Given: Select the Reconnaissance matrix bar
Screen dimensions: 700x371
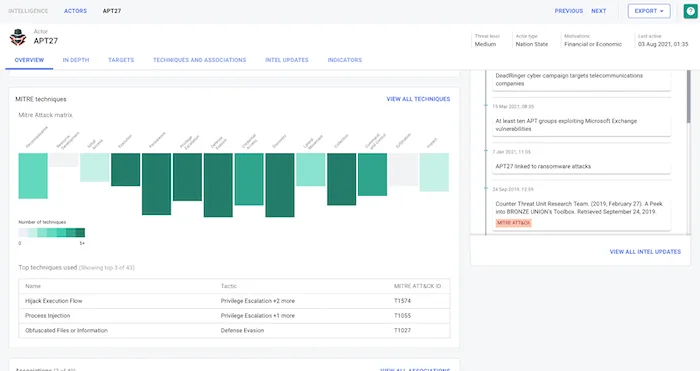Looking at the screenshot, I should pyautogui.click(x=33, y=175).
